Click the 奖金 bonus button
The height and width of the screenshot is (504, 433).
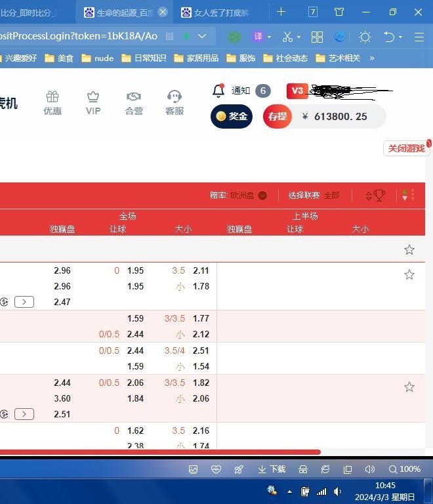[x=232, y=117]
